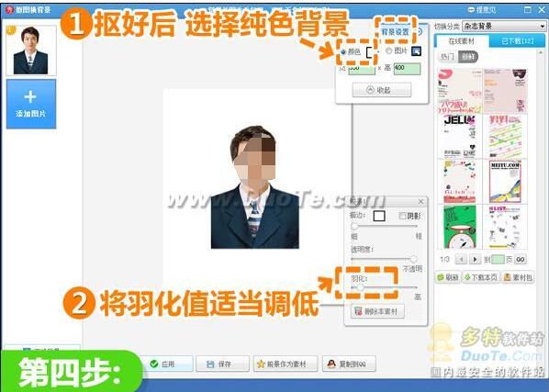Viewport: 549px width, 392px height.
Task: Click 删除本素材 trash button
Action: [377, 311]
